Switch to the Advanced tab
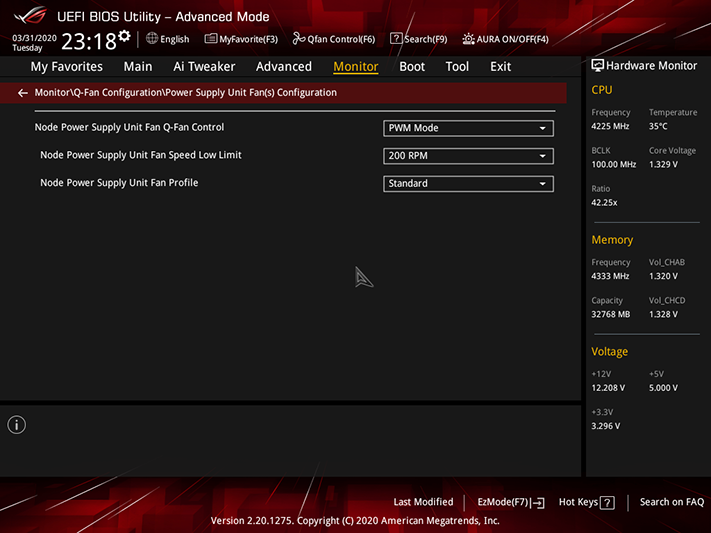 coord(284,67)
